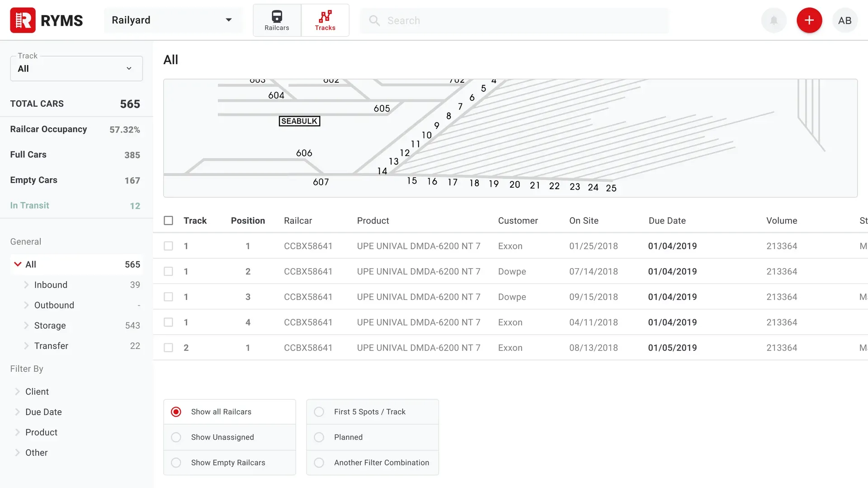This screenshot has width=868, height=488.
Task: Select the Show Unassigned option
Action: tap(176, 437)
